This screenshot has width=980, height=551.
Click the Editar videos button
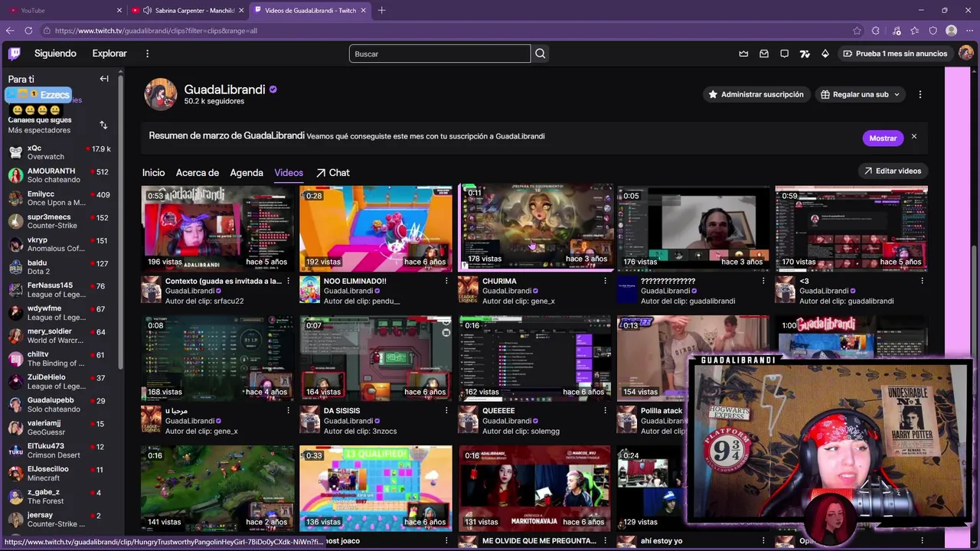[x=893, y=171]
